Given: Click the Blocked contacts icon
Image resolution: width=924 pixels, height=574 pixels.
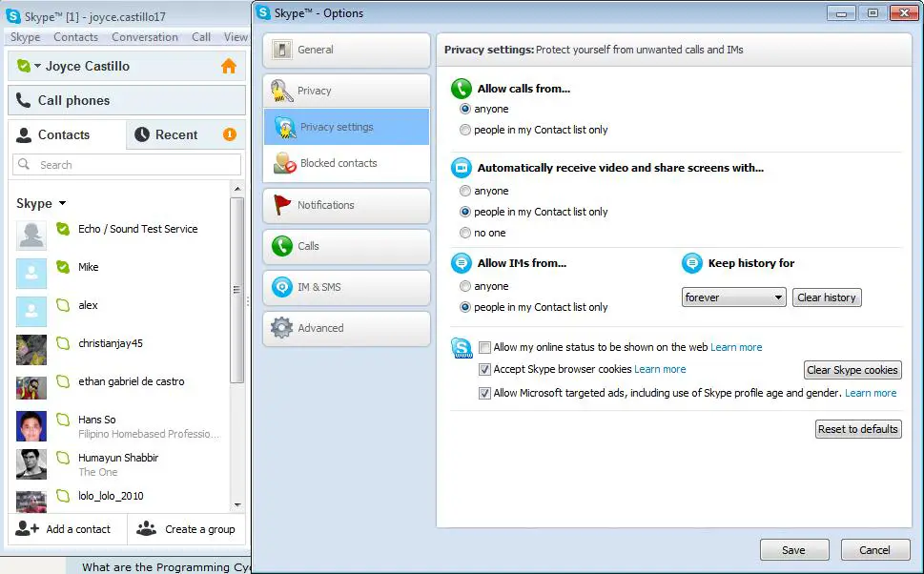Looking at the screenshot, I should [284, 163].
